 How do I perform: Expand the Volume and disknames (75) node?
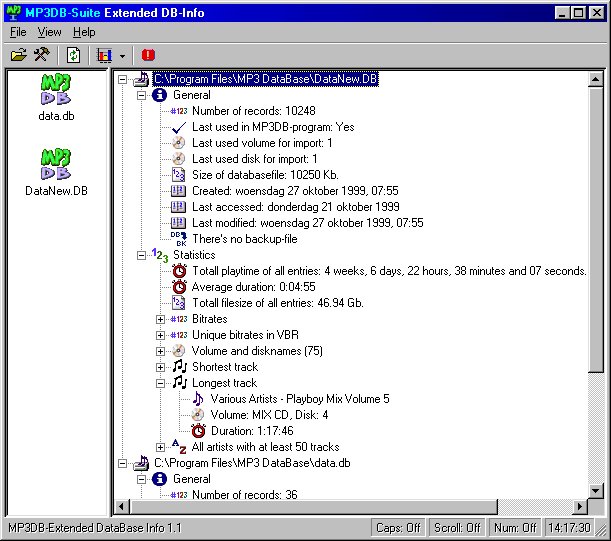point(160,351)
